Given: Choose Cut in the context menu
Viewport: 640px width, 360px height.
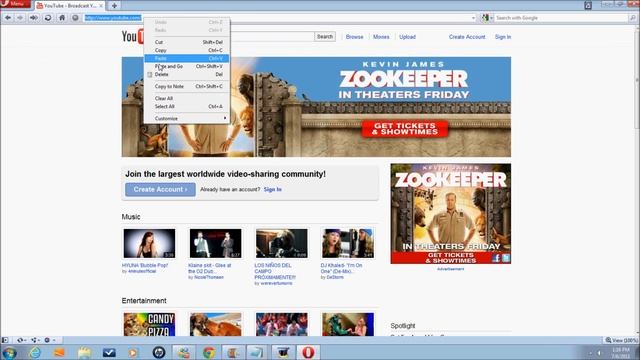Looking at the screenshot, I should [x=187, y=42].
